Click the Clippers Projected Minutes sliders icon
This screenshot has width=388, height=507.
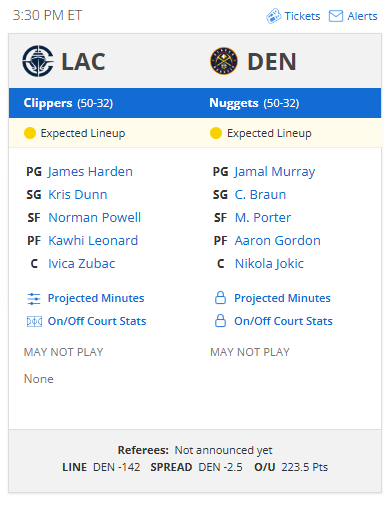click(34, 298)
